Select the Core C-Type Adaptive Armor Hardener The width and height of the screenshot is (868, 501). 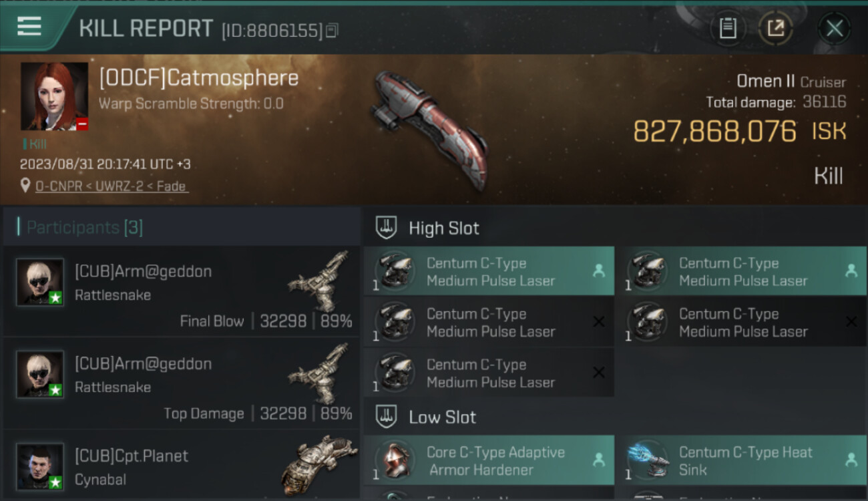[x=489, y=460]
